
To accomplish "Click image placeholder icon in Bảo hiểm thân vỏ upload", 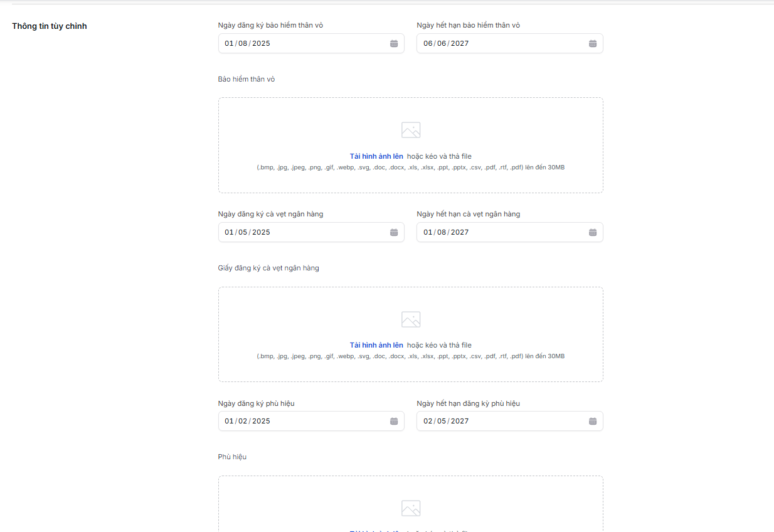I will pos(411,130).
